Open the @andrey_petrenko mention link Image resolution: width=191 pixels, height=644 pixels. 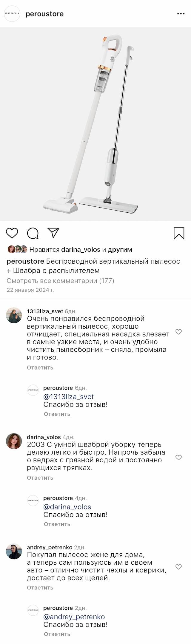(x=74, y=617)
